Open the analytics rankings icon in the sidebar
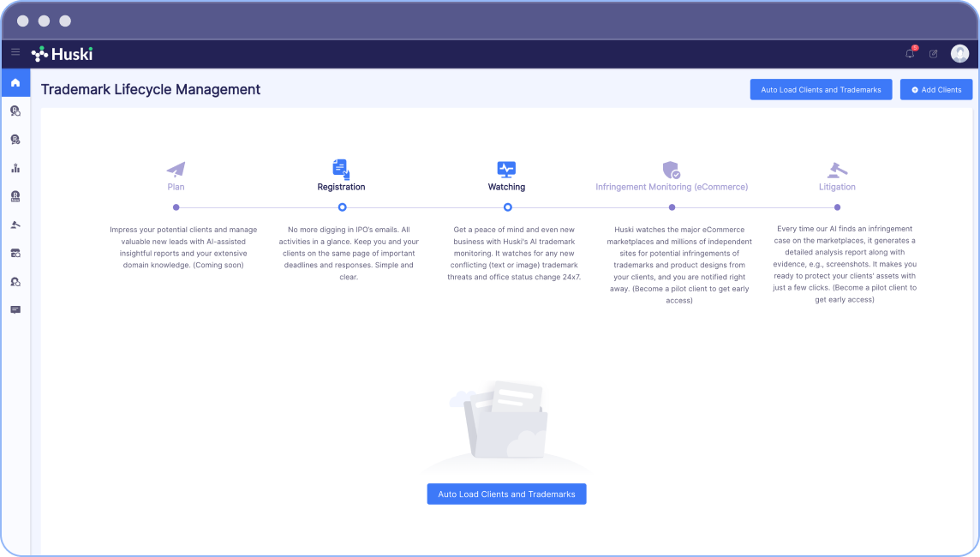The width and height of the screenshot is (980, 557). 15,168
